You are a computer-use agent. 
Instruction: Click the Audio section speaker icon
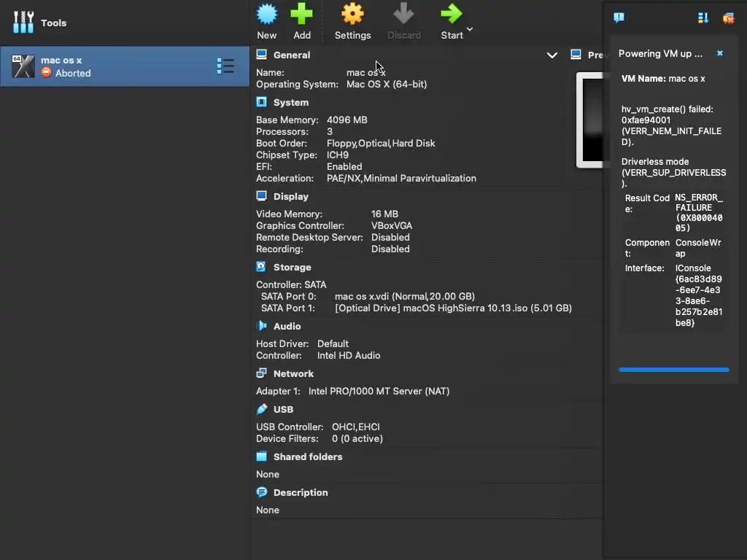262,326
